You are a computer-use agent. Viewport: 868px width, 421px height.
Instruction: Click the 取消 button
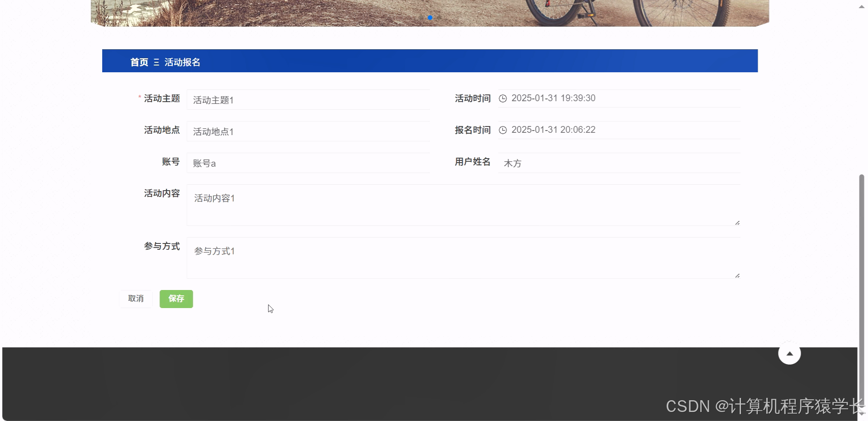(136, 299)
